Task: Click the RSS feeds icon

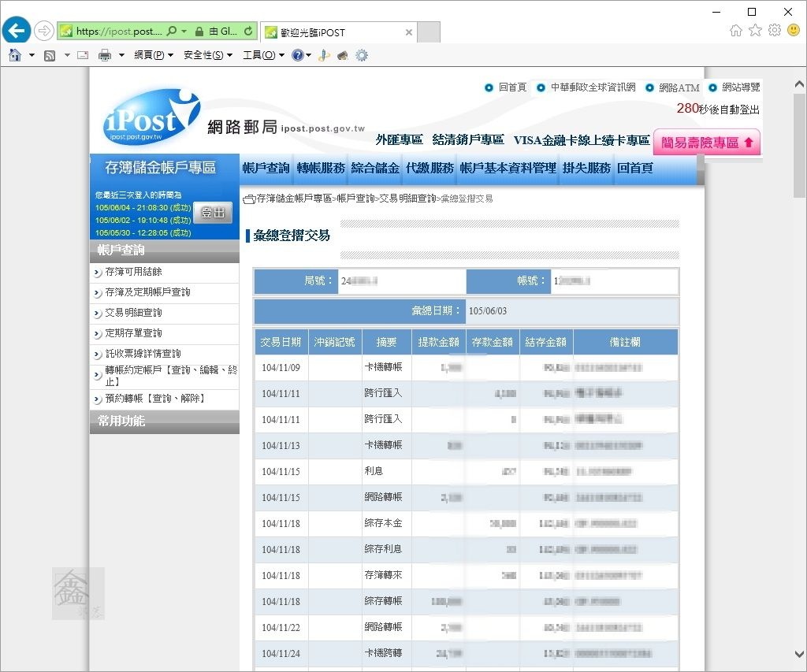Action: 50,55
